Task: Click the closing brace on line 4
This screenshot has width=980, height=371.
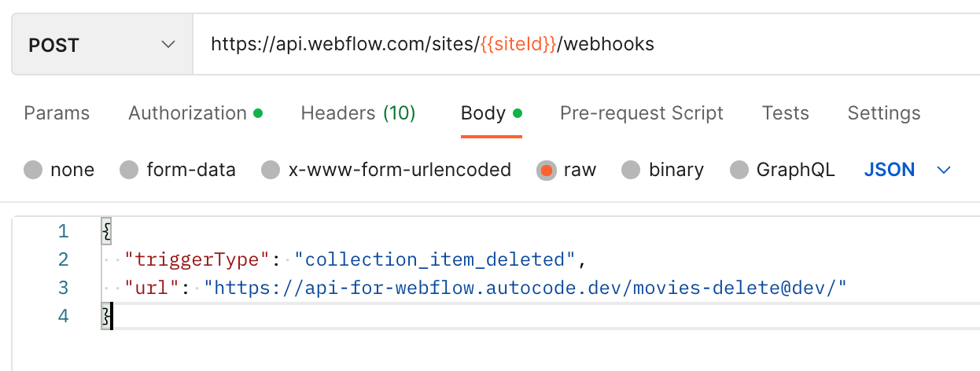Action: [105, 316]
